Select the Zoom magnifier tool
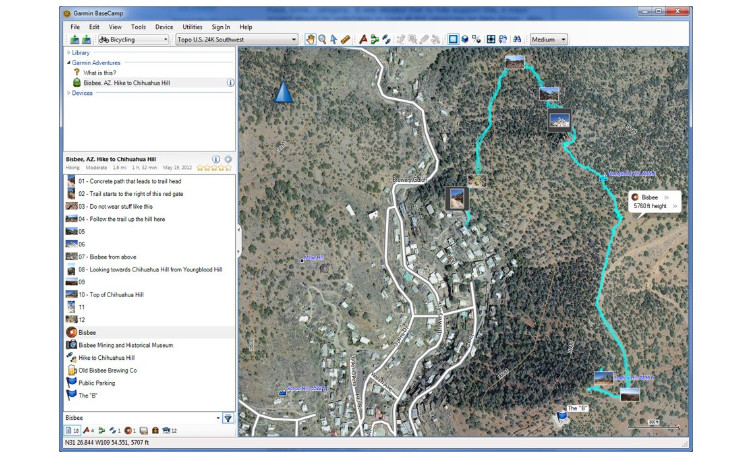This screenshot has height=462, width=750. (x=322, y=39)
